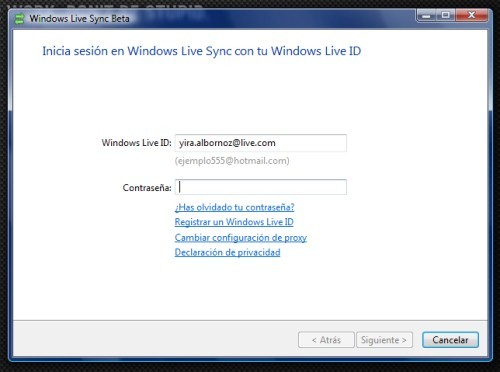Close the Windows Live Sync Beta window
Viewport: 500px width, 372px height.
(471, 15)
